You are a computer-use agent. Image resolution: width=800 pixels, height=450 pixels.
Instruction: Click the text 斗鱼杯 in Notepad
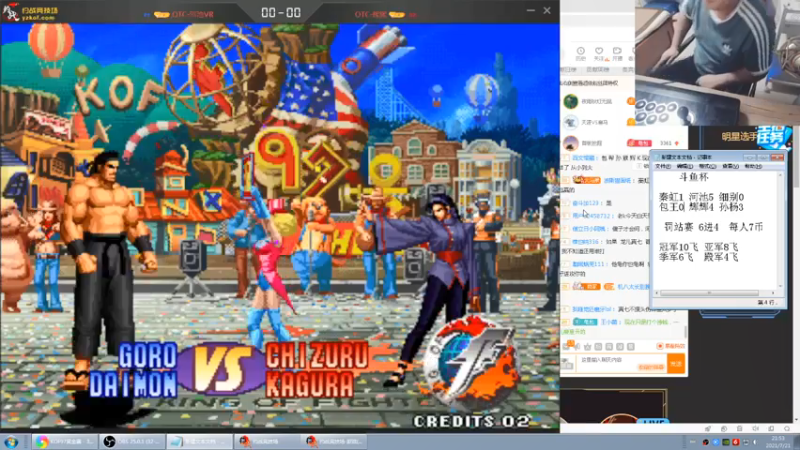click(x=694, y=177)
